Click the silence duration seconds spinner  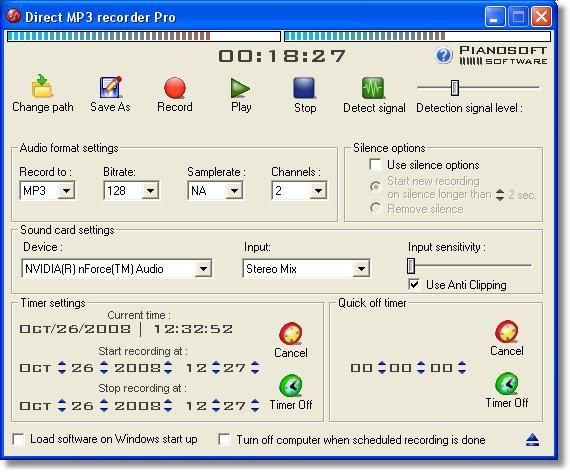[500, 195]
